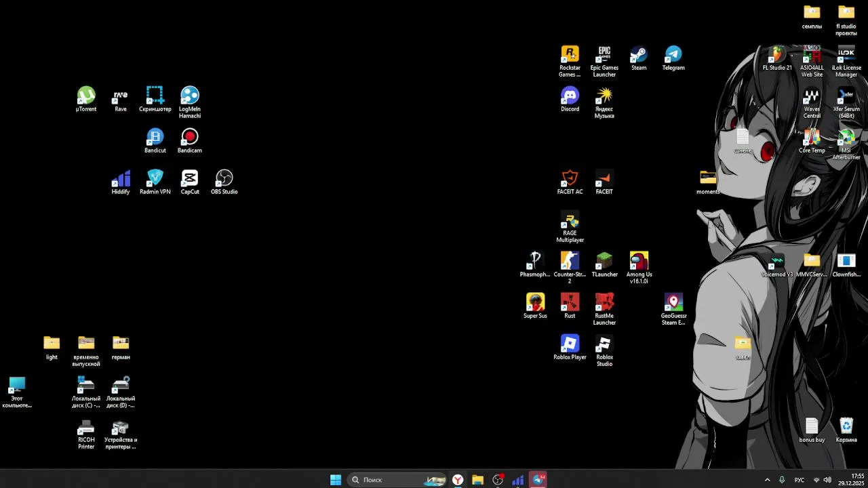Open the семплы folder
The width and height of the screenshot is (868, 488).
point(812,16)
